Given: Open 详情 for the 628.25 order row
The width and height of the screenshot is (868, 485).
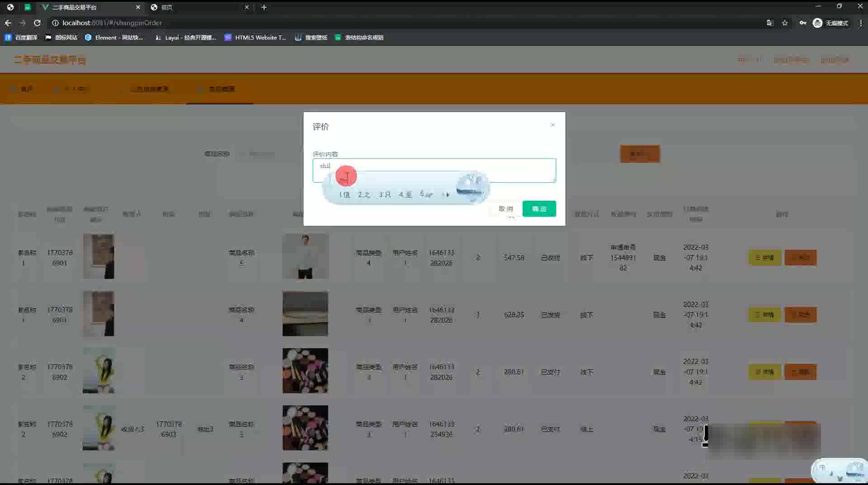Looking at the screenshot, I should (x=764, y=314).
